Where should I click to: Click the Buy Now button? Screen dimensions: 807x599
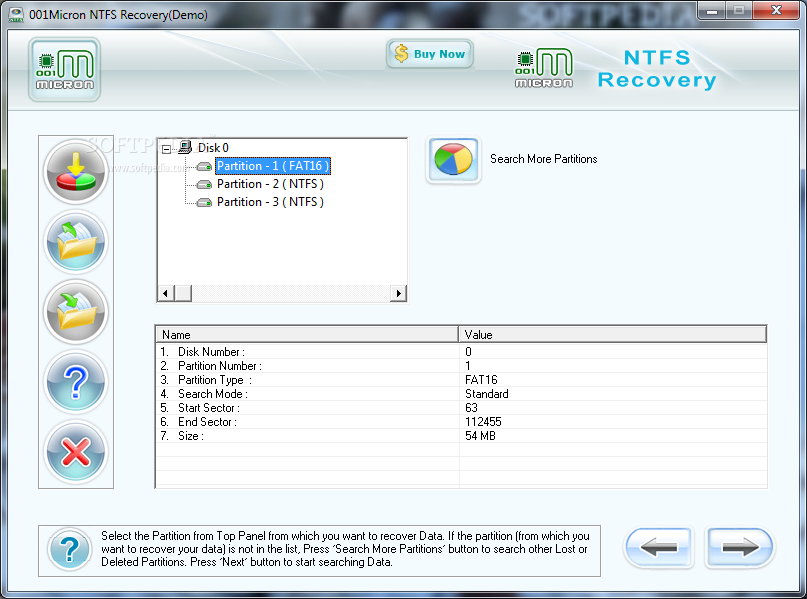pos(430,54)
